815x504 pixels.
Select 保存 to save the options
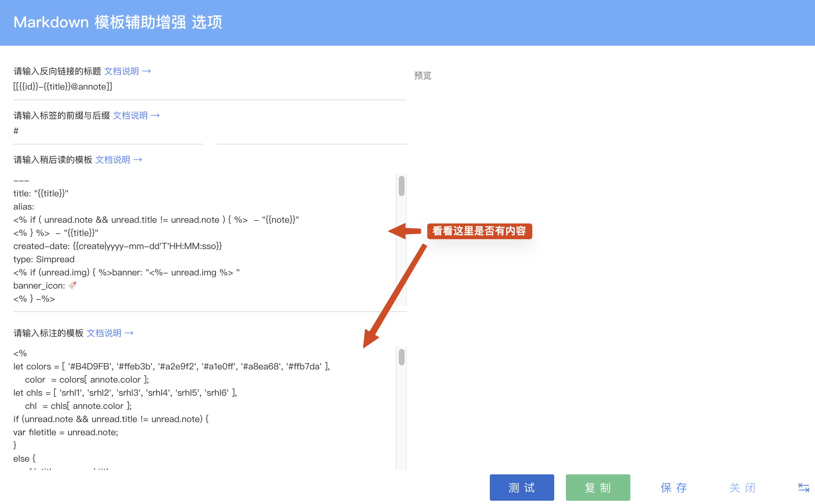pyautogui.click(x=673, y=487)
